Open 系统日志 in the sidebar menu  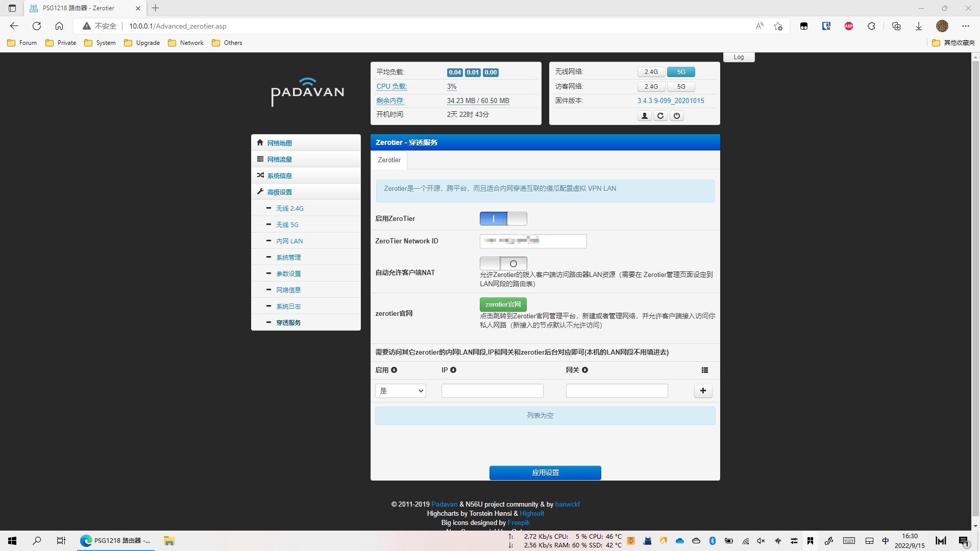[288, 306]
